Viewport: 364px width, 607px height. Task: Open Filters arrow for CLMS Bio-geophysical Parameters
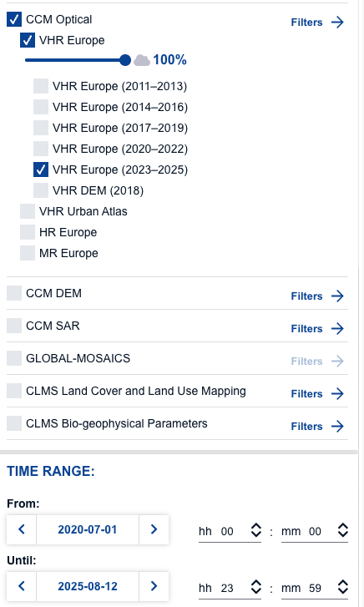[337, 426]
